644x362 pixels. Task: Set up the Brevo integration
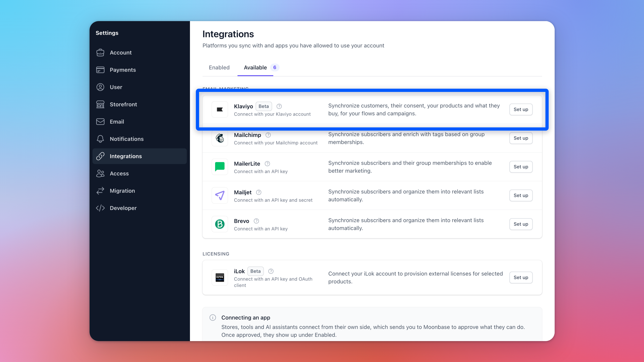click(x=521, y=224)
